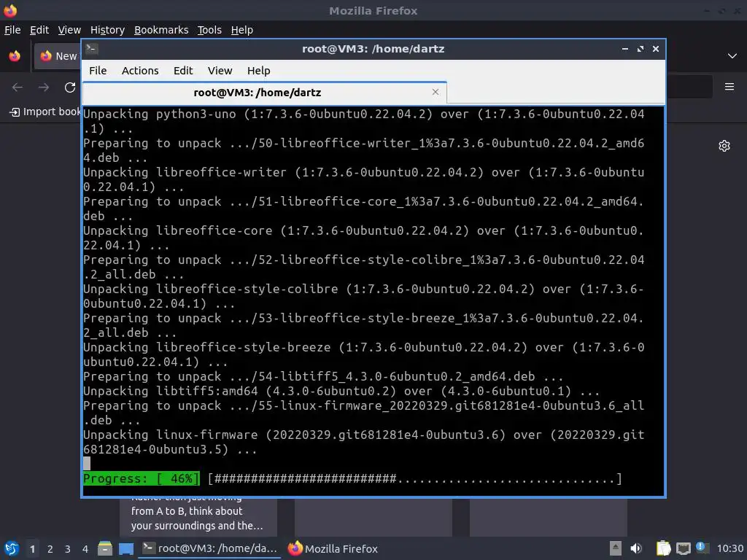Screen dimensions: 747x560
Task: Open the terminal File menu
Action: 98,71
